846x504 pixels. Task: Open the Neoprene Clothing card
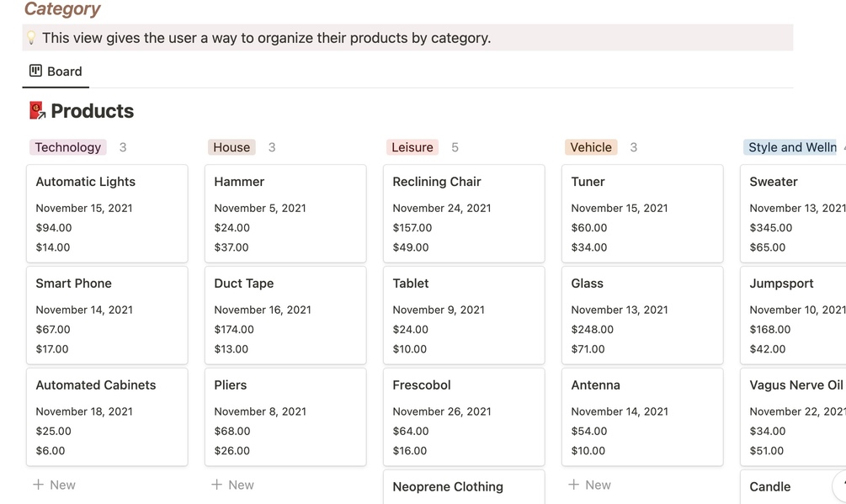[464, 487]
